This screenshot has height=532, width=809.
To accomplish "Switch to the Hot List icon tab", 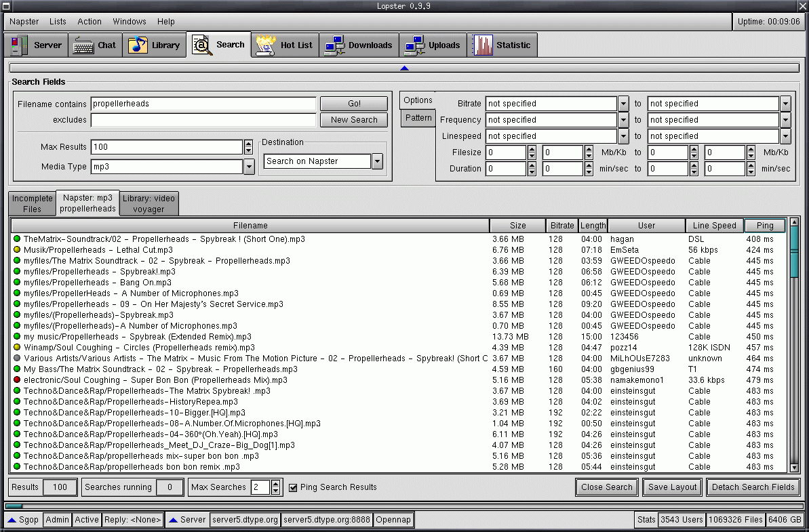I will point(264,45).
